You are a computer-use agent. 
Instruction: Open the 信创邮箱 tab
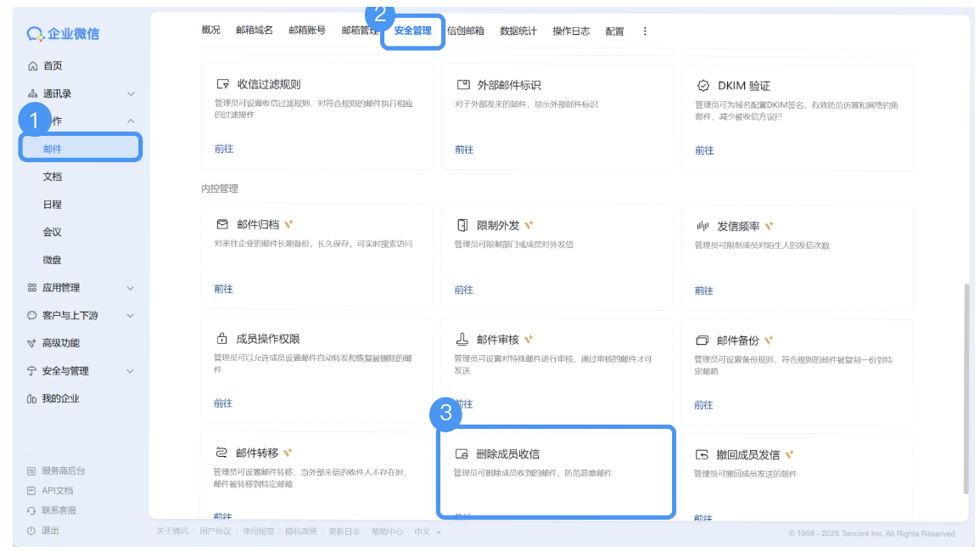(x=466, y=31)
